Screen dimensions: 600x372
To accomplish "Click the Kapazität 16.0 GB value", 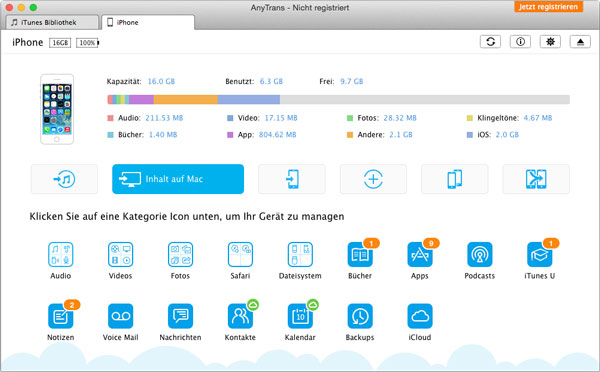I will tap(161, 82).
